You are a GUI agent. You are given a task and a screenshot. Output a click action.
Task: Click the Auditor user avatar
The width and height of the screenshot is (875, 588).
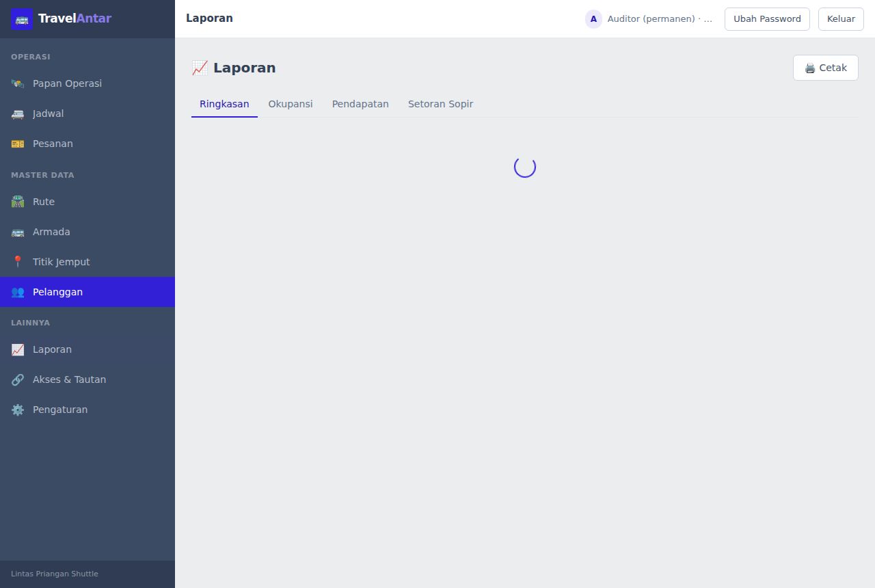[593, 19]
